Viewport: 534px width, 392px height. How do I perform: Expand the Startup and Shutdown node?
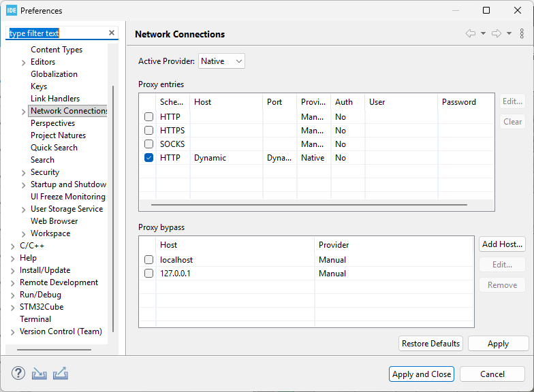tap(23, 185)
